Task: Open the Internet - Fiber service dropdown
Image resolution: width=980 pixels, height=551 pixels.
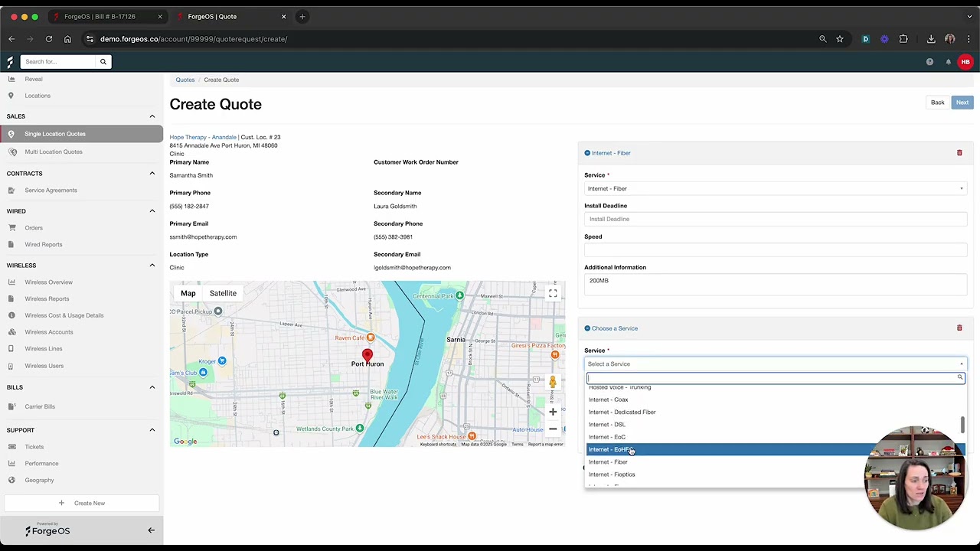Action: pos(776,188)
